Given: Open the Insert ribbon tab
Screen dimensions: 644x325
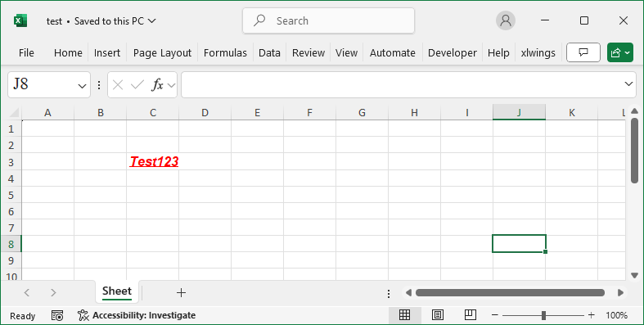Looking at the screenshot, I should 107,53.
